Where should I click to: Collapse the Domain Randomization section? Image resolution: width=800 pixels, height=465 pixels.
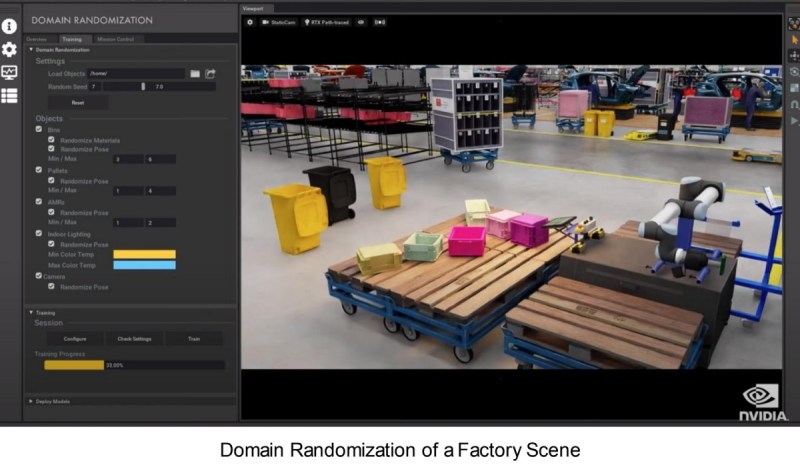click(x=31, y=50)
